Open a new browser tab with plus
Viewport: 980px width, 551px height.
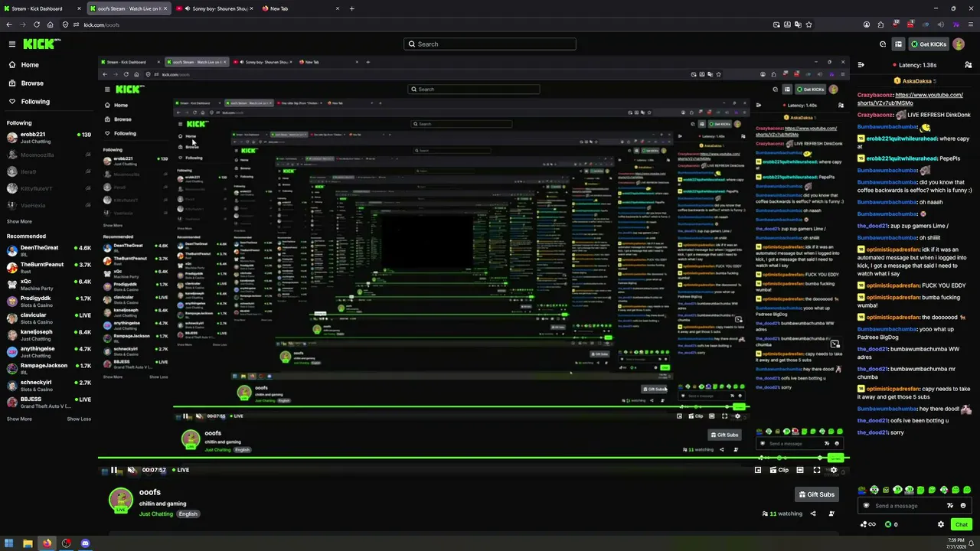[352, 8]
